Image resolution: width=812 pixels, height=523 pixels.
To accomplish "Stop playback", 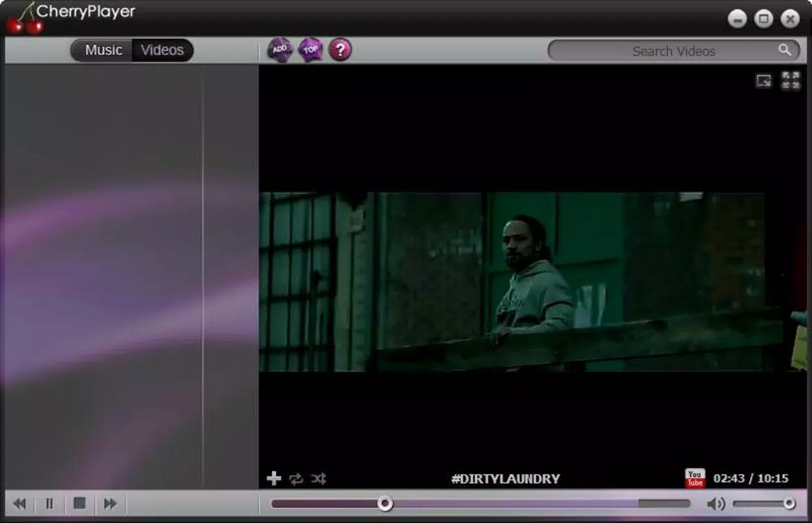I will [80, 503].
